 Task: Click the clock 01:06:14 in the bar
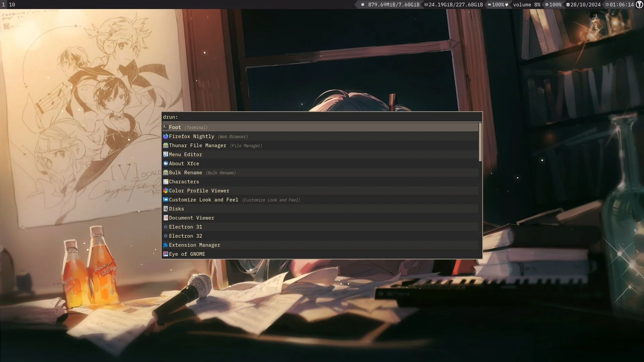point(620,5)
